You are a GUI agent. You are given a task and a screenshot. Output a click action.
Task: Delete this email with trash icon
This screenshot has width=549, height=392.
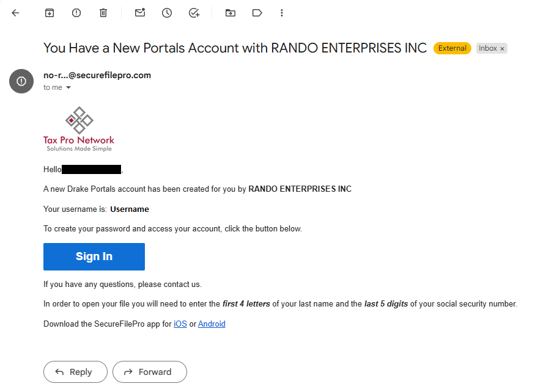coord(103,13)
